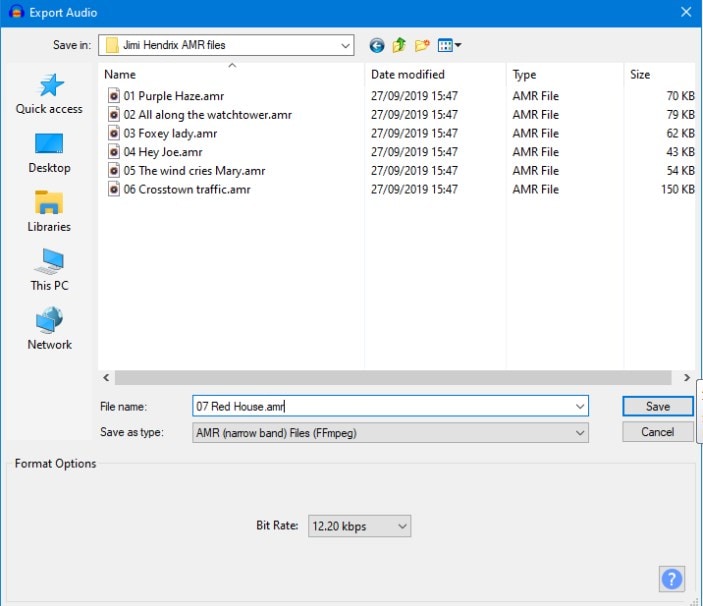Click the Cancel button
This screenshot has height=606, width=703.
coord(658,432)
